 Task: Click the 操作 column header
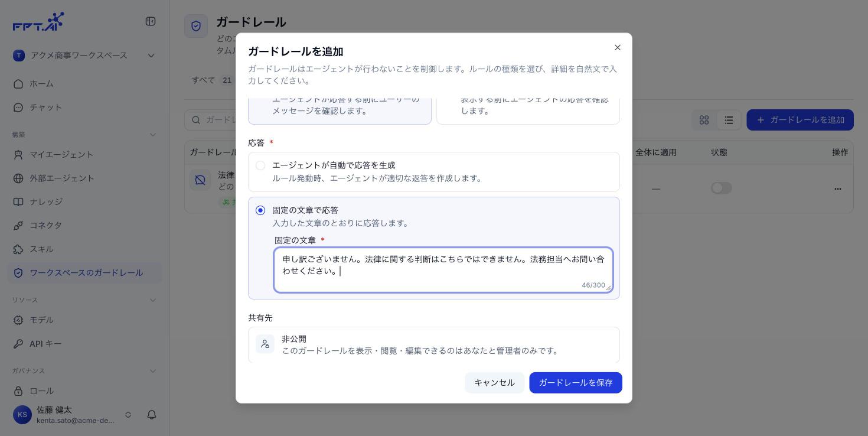click(840, 152)
